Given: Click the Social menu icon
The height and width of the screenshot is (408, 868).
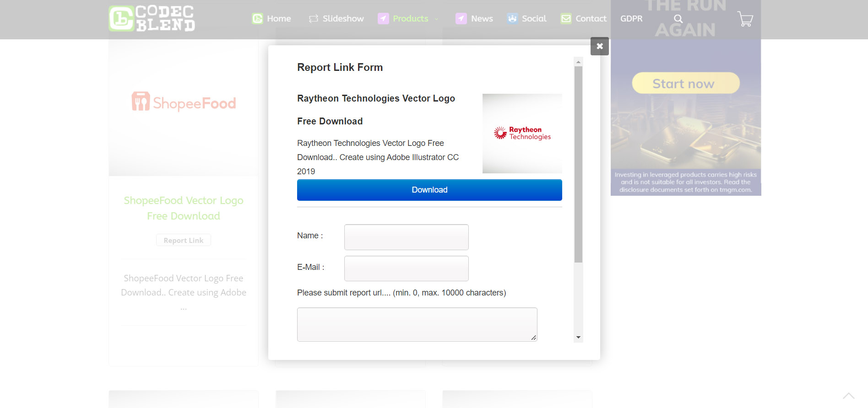Looking at the screenshot, I should [x=512, y=19].
